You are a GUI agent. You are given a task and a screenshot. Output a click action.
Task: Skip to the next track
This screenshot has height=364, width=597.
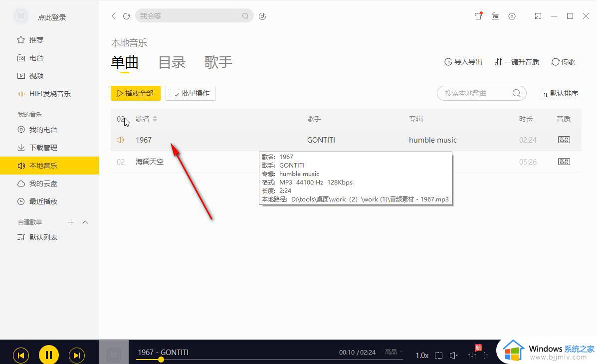point(76,355)
